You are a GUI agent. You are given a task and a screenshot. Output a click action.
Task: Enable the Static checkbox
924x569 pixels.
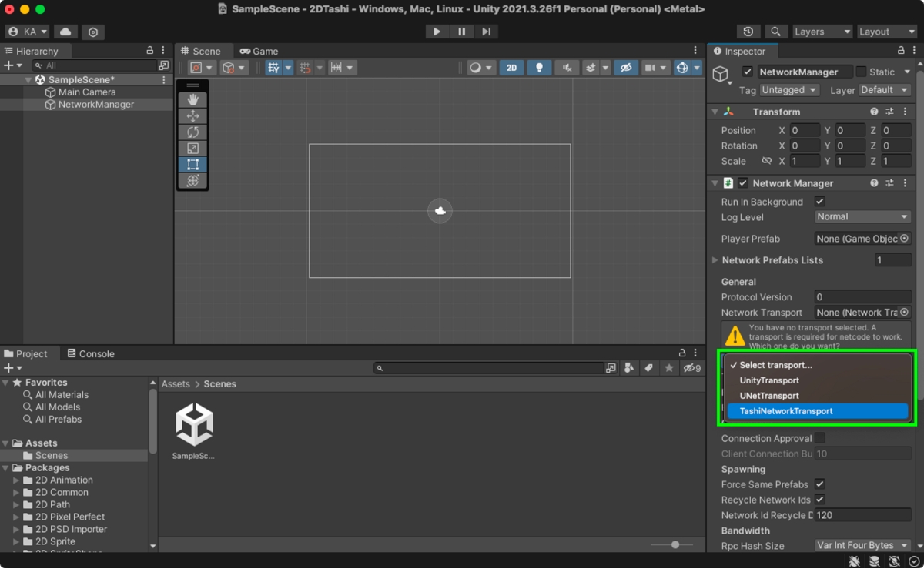coord(862,72)
